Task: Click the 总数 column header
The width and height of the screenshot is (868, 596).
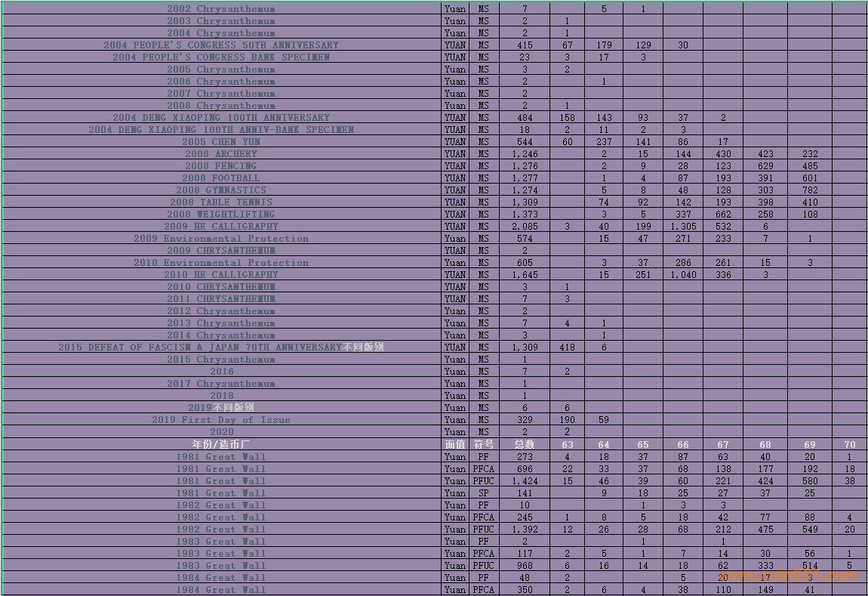Action: [525, 444]
